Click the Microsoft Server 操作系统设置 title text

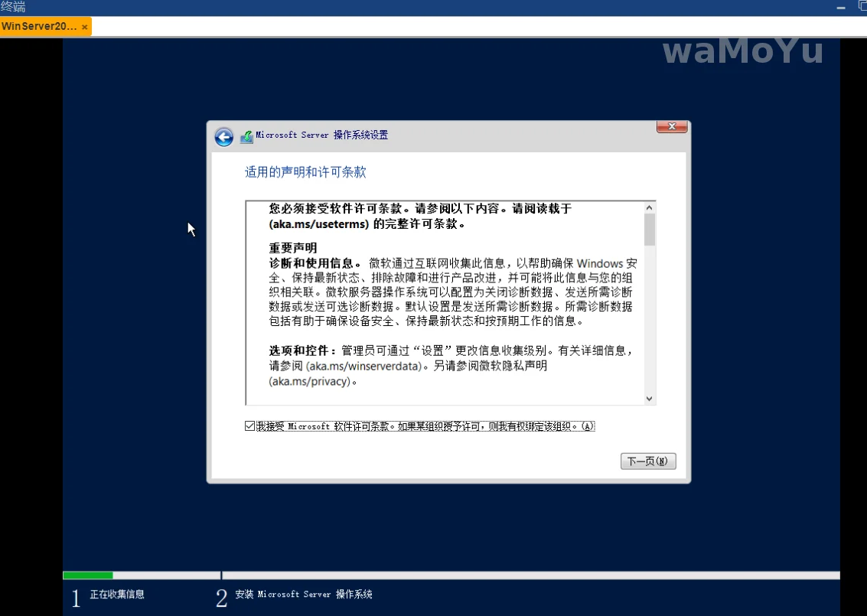click(x=322, y=135)
